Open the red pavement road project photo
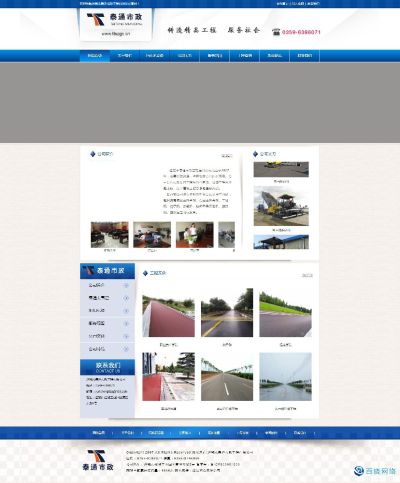Viewport: 400px width, 483px height. (168, 312)
